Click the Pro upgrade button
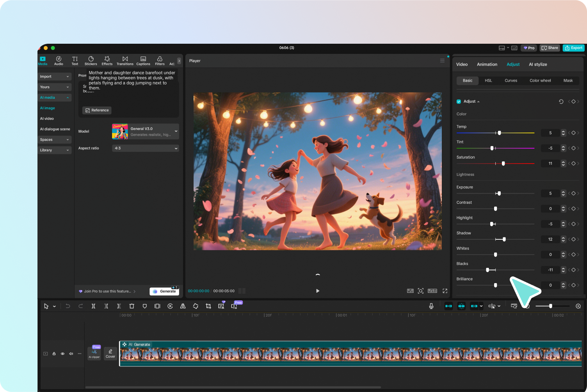 click(x=529, y=48)
